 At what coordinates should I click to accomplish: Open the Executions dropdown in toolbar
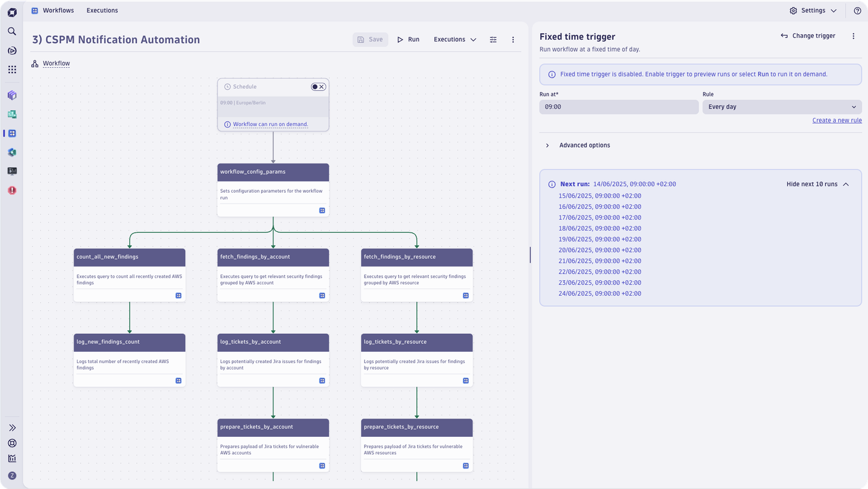click(455, 40)
